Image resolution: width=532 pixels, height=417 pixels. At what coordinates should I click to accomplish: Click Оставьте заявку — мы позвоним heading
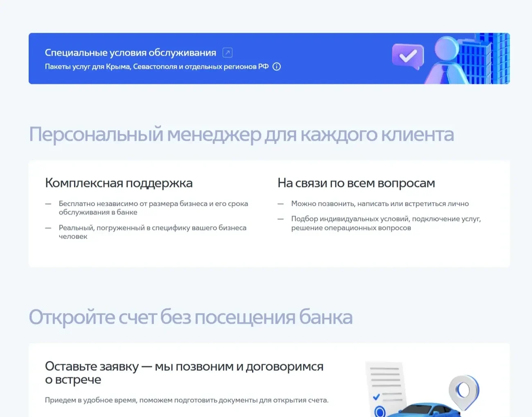(184, 373)
